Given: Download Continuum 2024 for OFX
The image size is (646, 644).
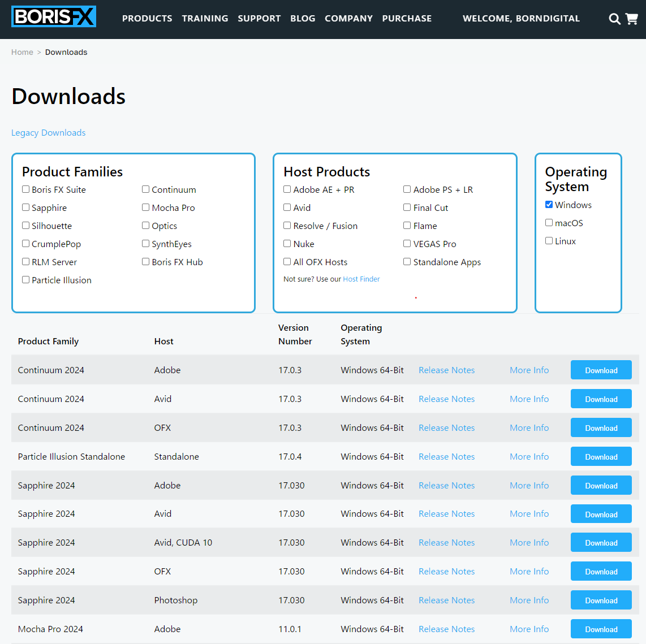Looking at the screenshot, I should [601, 427].
